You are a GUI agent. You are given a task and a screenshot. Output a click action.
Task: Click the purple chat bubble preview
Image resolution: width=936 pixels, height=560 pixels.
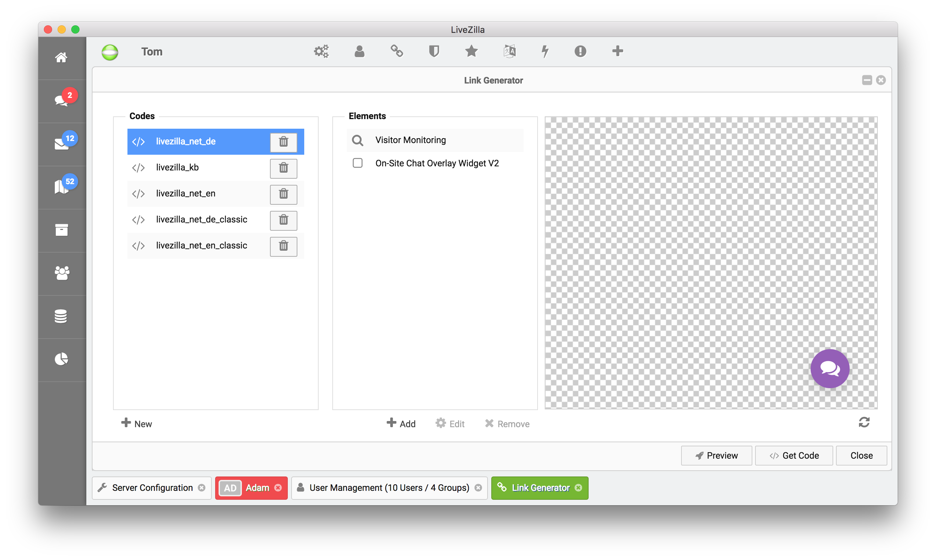[x=829, y=369]
